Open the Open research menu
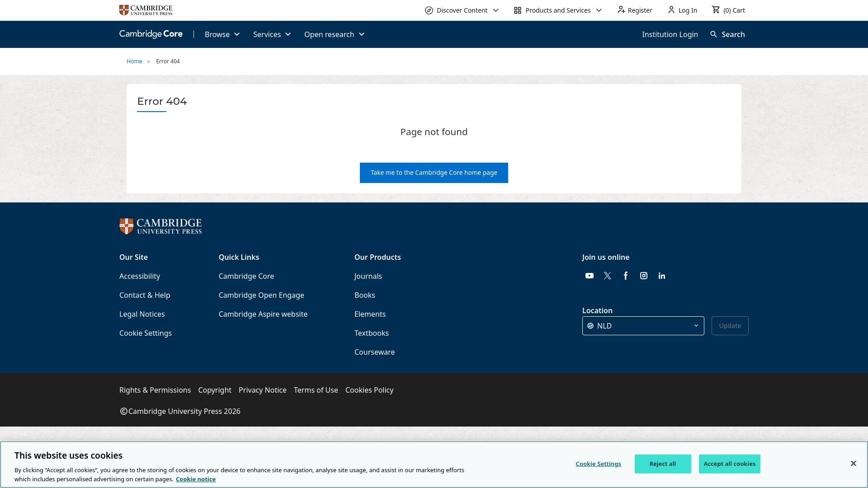The width and height of the screenshot is (868, 488). point(334,34)
